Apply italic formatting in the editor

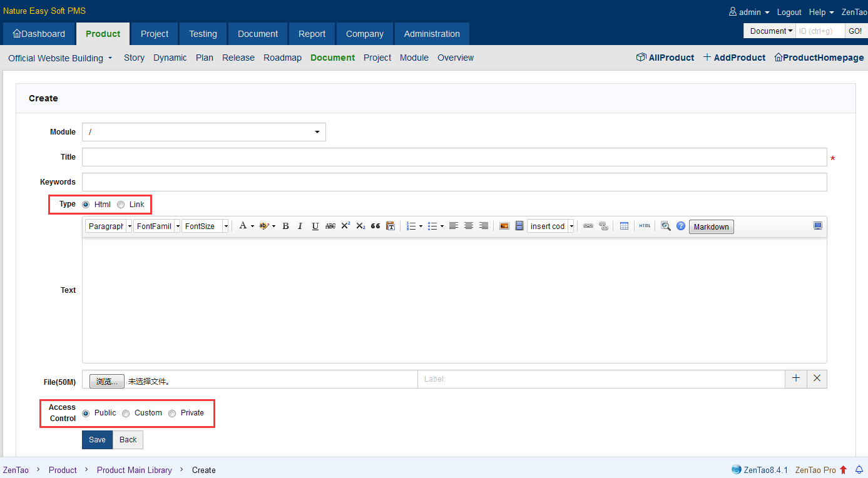[300, 226]
